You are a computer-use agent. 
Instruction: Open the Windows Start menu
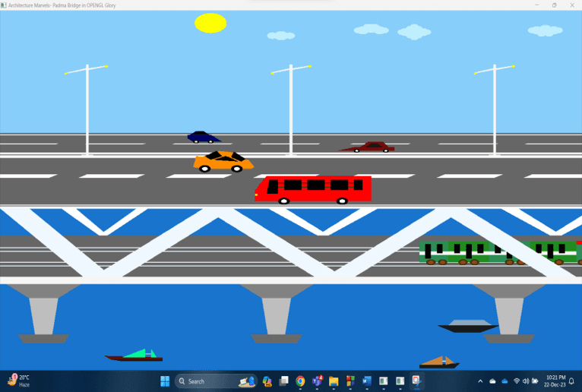point(165,381)
